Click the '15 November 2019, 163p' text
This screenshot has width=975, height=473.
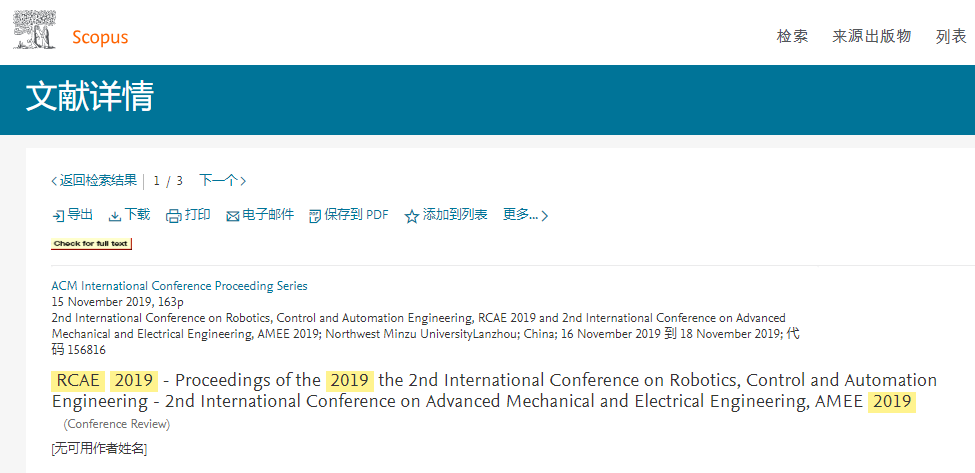pos(118,303)
